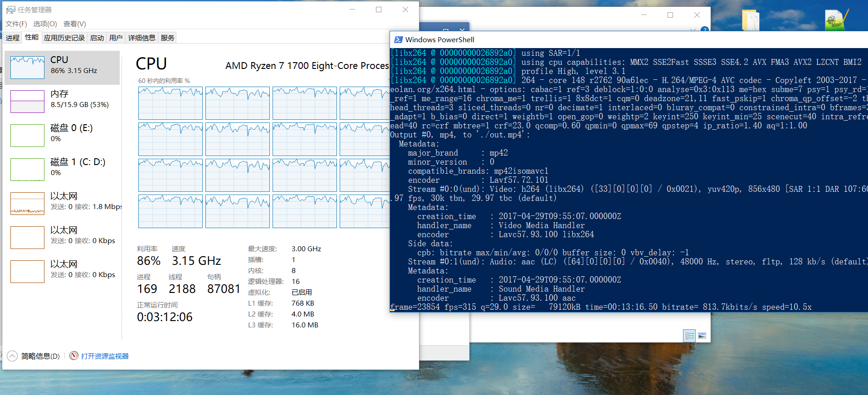Switch to large thumbnails view in background window
This screenshot has width=868, height=395.
[702, 336]
